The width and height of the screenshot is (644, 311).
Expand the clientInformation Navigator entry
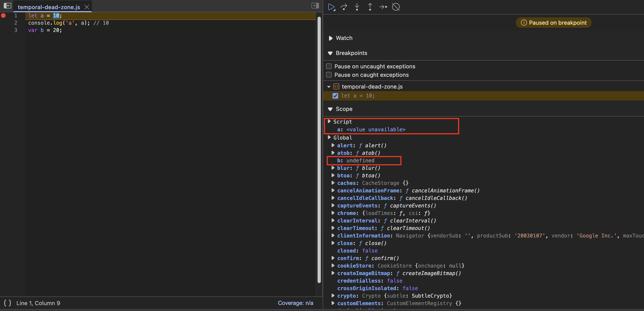pyautogui.click(x=333, y=235)
